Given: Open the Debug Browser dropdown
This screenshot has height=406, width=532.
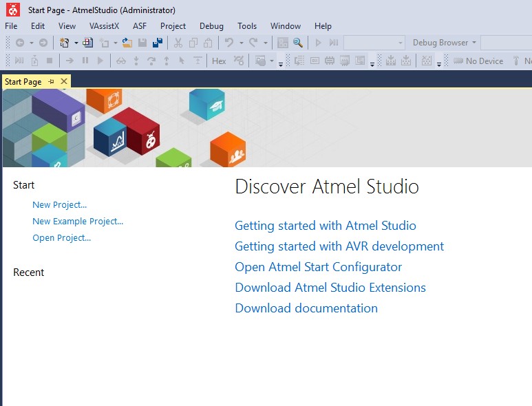Looking at the screenshot, I should pos(444,43).
